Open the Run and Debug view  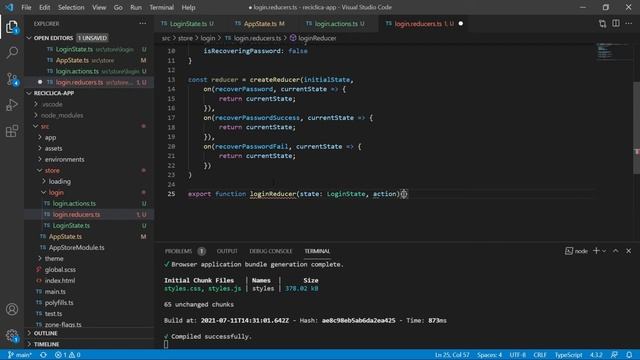pos(12,105)
